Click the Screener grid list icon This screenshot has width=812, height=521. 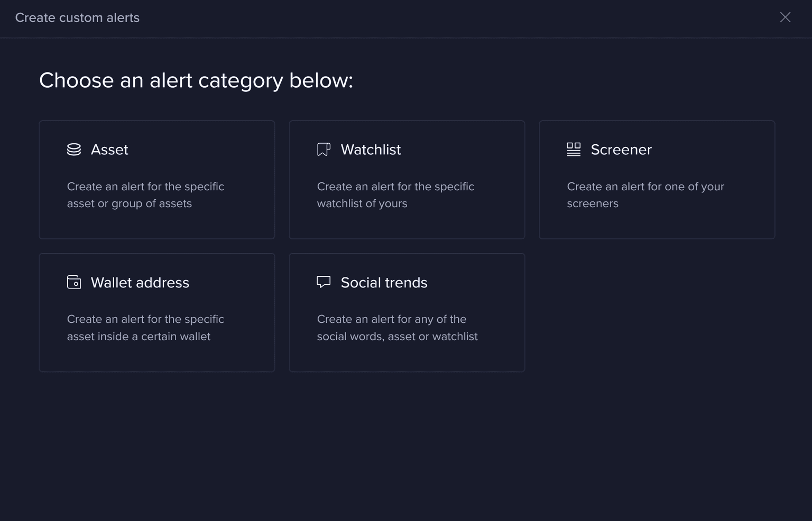tap(574, 150)
